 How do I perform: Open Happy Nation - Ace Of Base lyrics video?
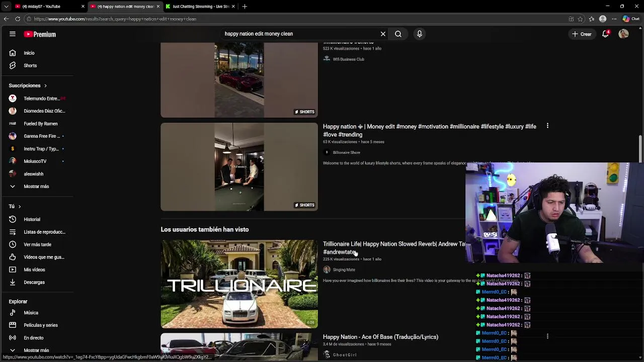(380, 337)
